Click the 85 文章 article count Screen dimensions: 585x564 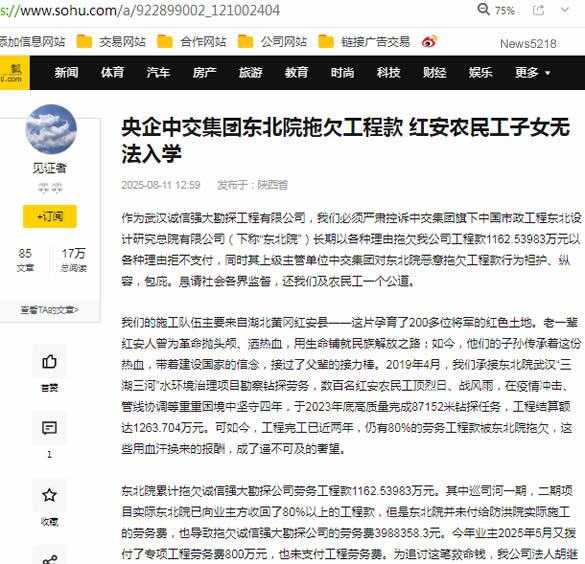(25, 260)
